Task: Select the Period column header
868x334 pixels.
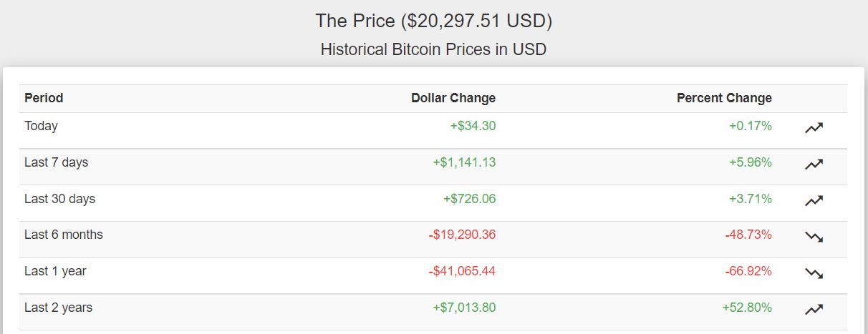Action: pyautogui.click(x=44, y=98)
